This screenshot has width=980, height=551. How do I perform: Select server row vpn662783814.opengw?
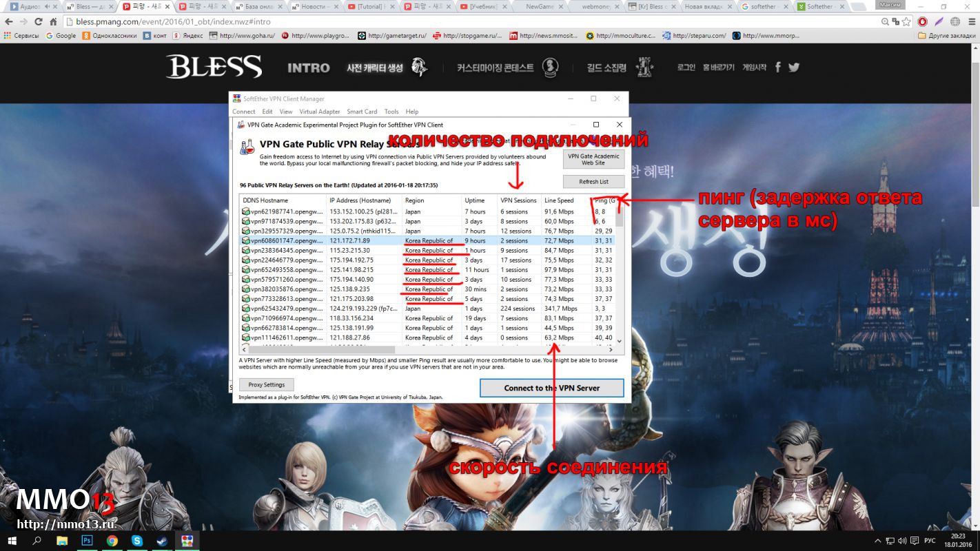427,328
